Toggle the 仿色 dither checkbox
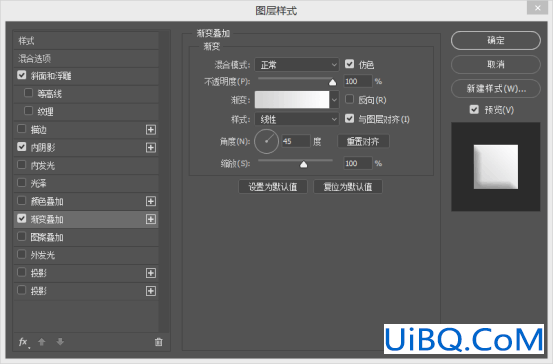This screenshot has height=364, width=554. (349, 64)
